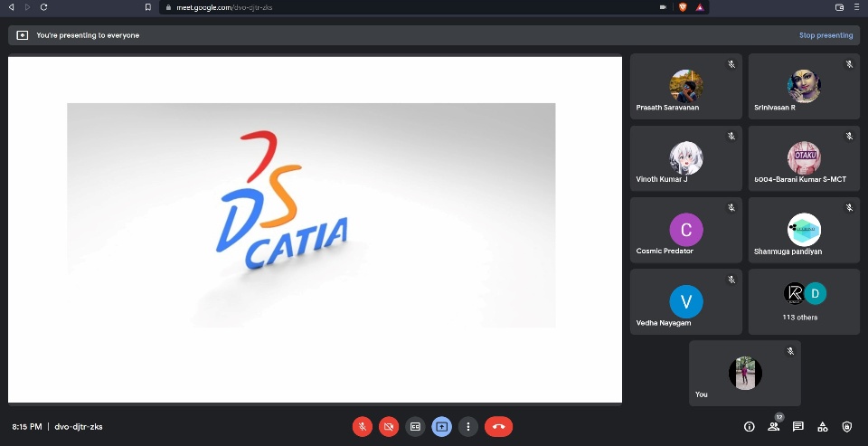The image size is (868, 446).
Task: Unmute microphone in call controls
Action: 362,427
